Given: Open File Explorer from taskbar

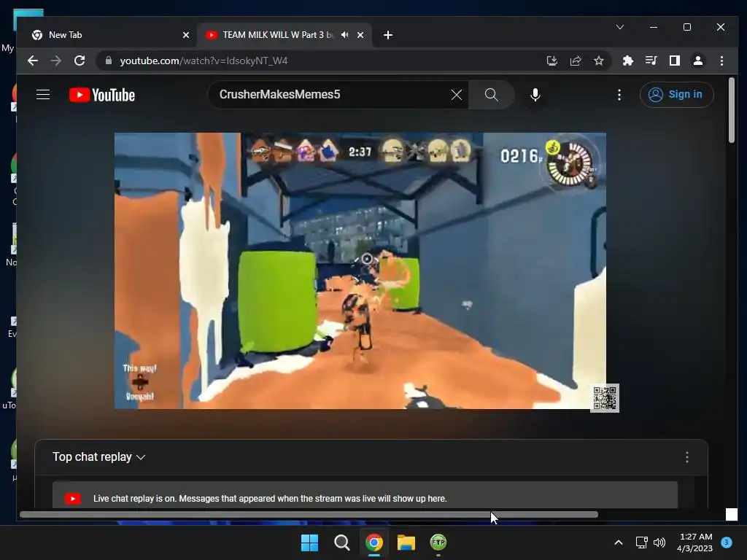Looking at the screenshot, I should (406, 542).
